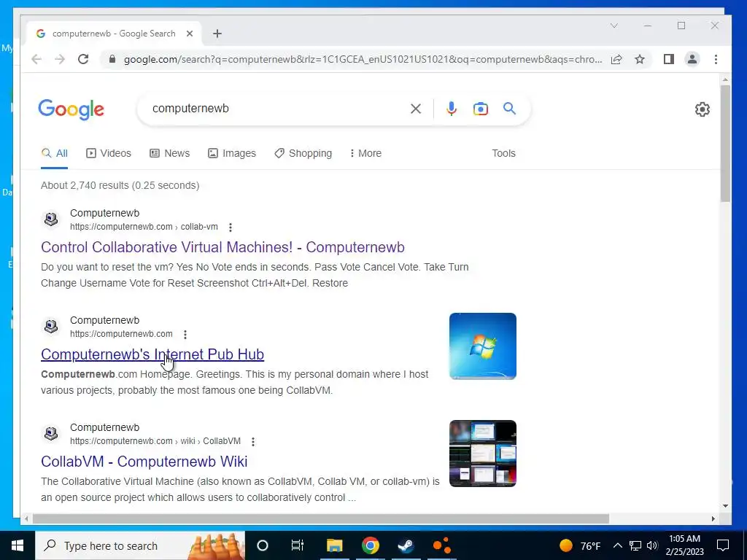Click the Type here to search box
Viewport: 747px width, 560px height.
140,545
